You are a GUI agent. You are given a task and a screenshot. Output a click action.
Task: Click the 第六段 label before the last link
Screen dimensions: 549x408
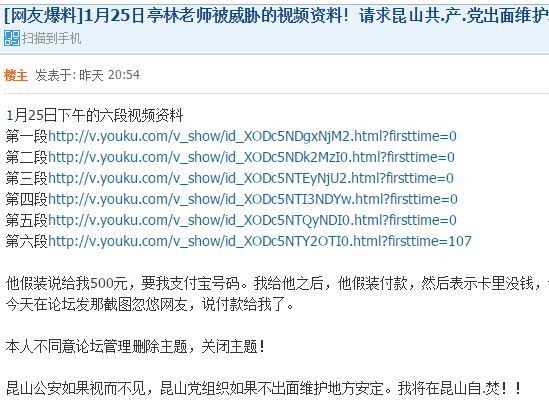(x=27, y=241)
